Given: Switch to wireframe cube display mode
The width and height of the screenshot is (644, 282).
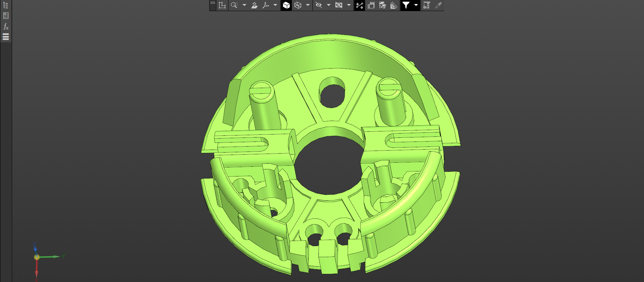Looking at the screenshot, I should tap(298, 5).
